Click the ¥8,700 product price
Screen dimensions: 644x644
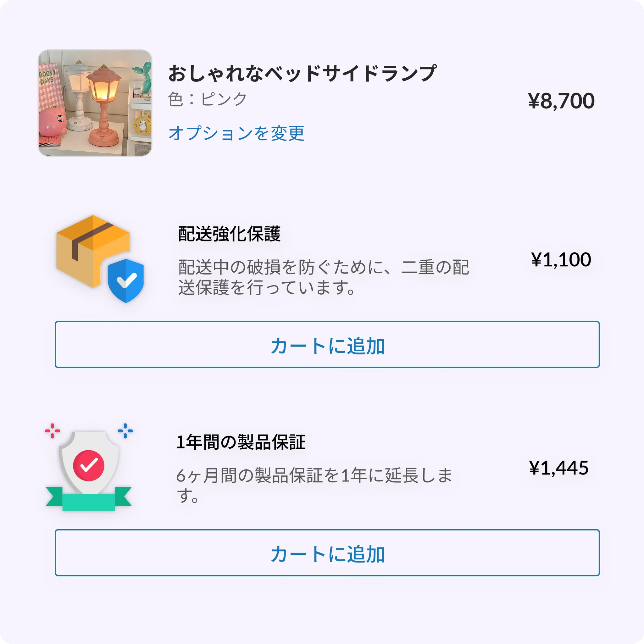(x=561, y=101)
